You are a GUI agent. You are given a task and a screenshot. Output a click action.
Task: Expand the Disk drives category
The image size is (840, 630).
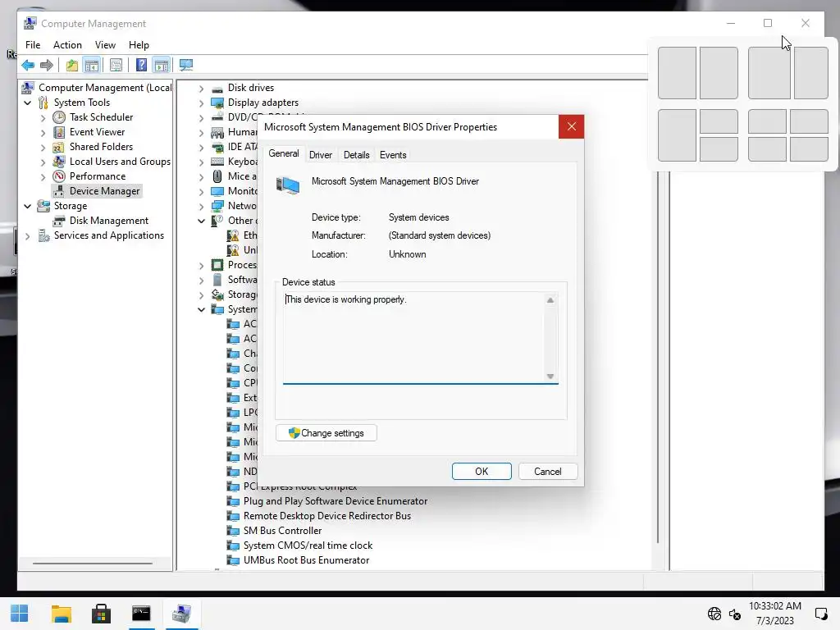(202, 89)
